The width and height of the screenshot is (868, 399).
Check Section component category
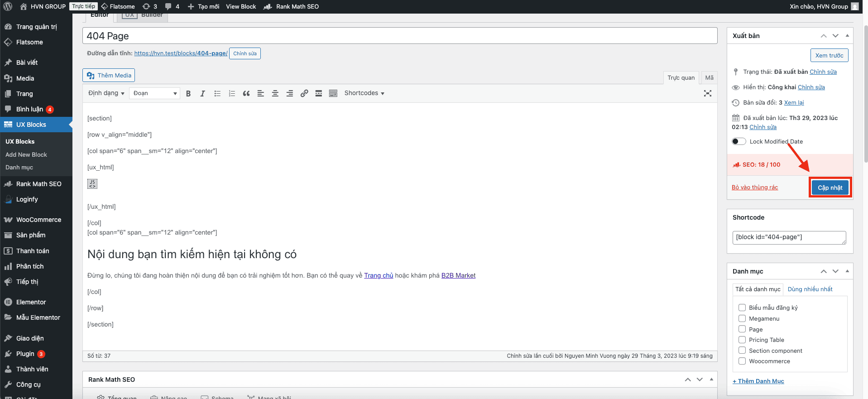tap(742, 351)
